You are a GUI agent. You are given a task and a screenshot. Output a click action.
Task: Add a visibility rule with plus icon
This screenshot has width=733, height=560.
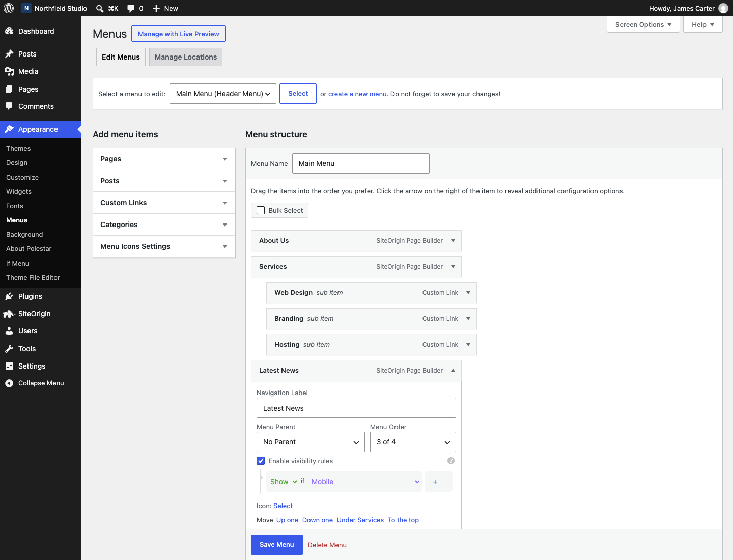pyautogui.click(x=435, y=482)
